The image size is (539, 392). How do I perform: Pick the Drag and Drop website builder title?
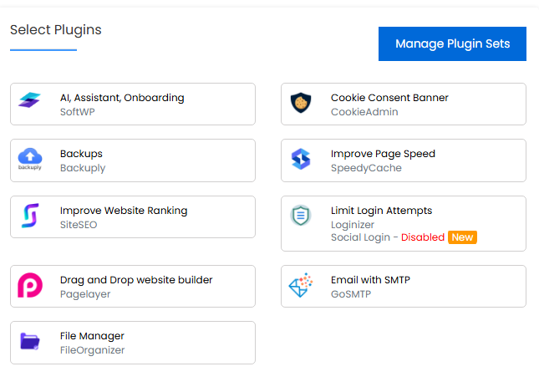[x=136, y=280]
